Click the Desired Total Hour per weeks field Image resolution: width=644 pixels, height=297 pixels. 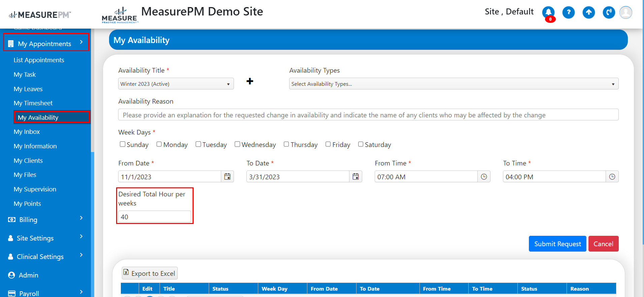click(155, 217)
